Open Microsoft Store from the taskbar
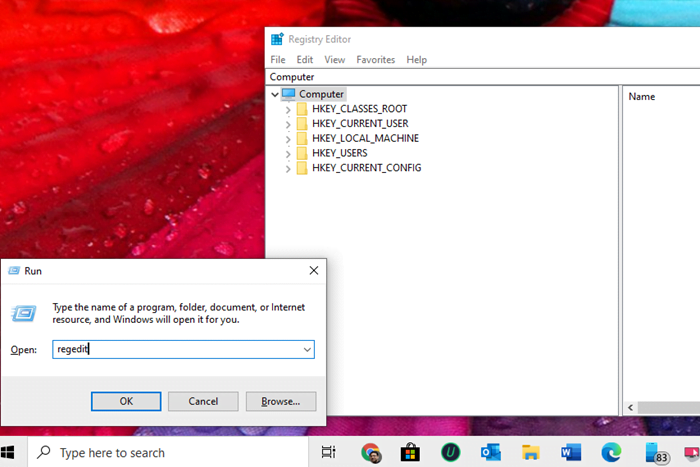Image resolution: width=700 pixels, height=467 pixels. (x=410, y=453)
